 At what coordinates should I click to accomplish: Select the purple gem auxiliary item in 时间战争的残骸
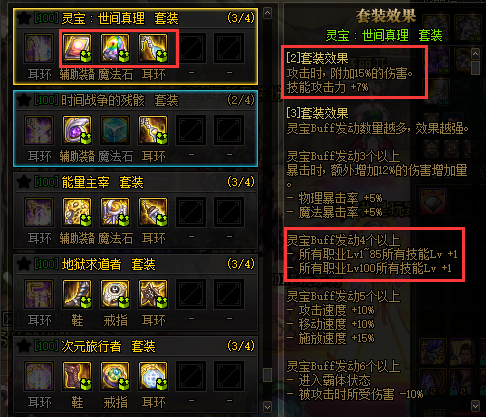click(x=77, y=130)
